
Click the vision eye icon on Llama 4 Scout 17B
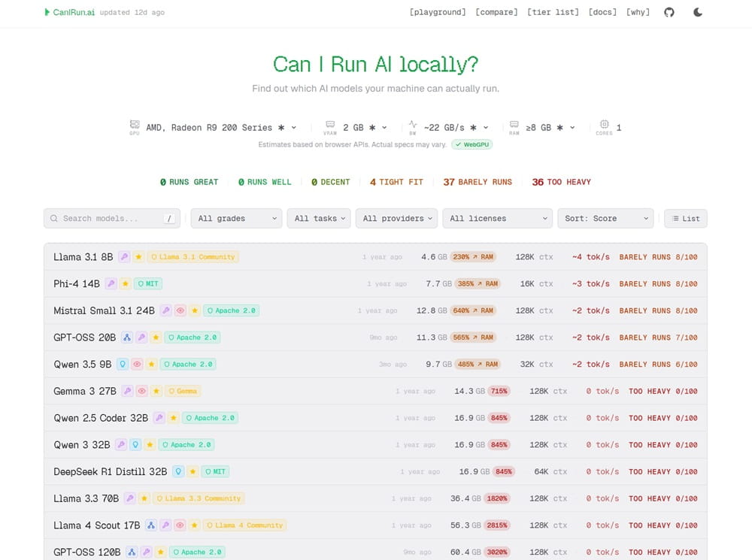pos(180,525)
